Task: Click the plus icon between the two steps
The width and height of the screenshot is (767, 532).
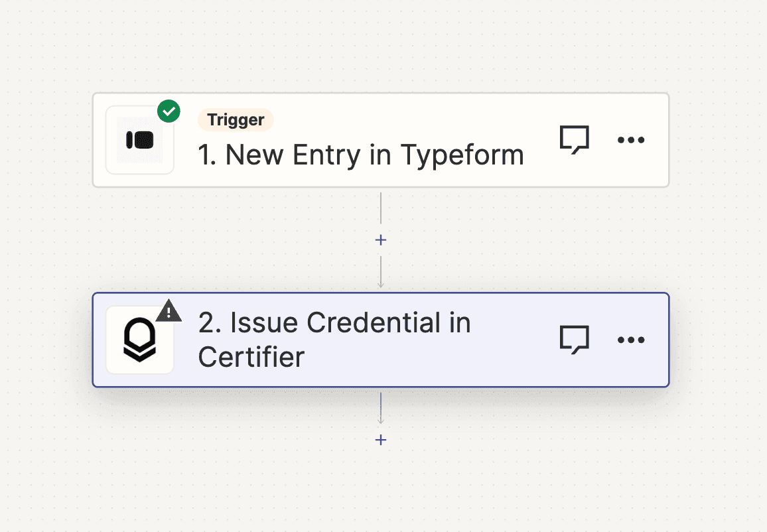Action: pyautogui.click(x=381, y=239)
